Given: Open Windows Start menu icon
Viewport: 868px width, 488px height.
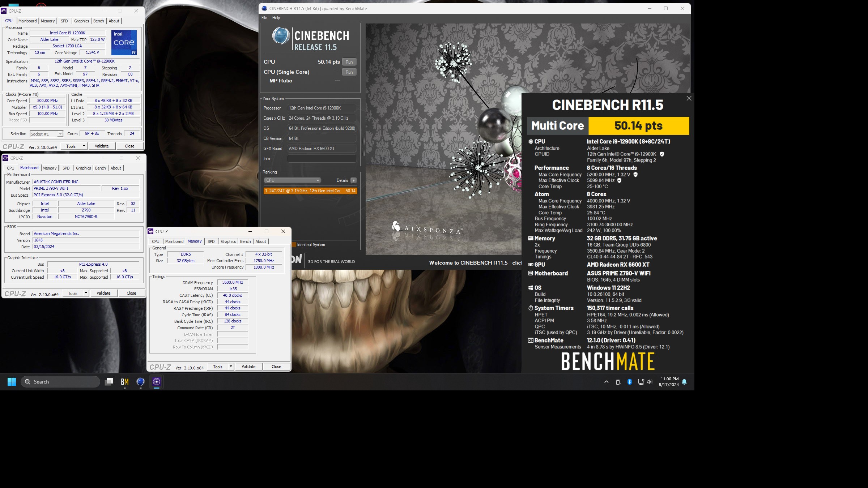Looking at the screenshot, I should (x=12, y=382).
